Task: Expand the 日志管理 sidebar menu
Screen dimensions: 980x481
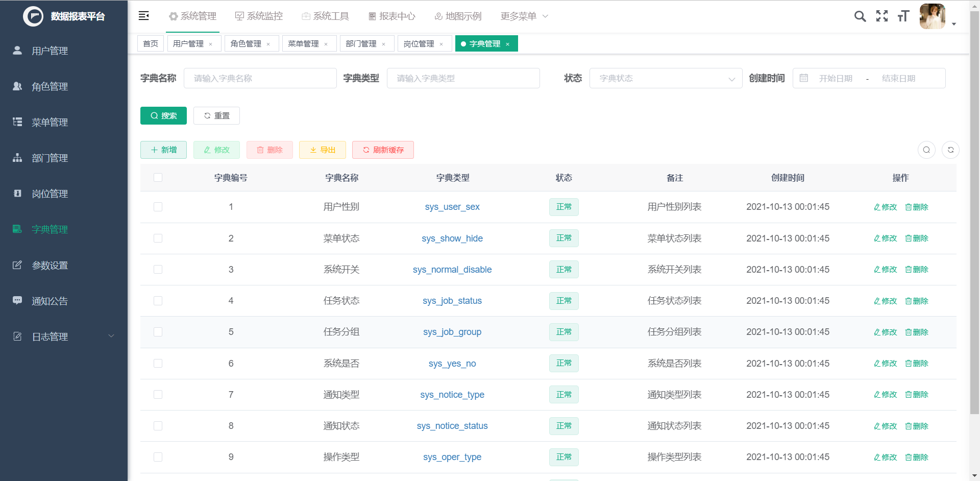Action: [50, 336]
